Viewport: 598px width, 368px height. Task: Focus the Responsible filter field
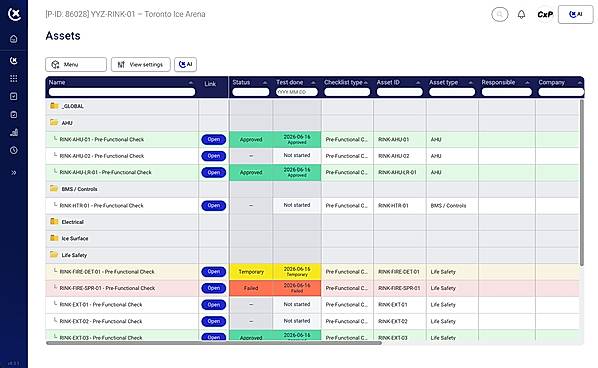(x=506, y=92)
